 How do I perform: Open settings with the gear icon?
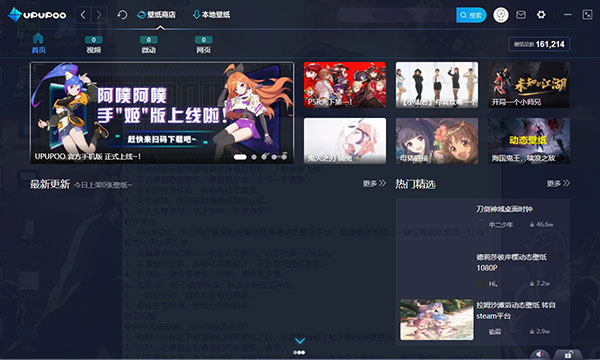point(541,15)
